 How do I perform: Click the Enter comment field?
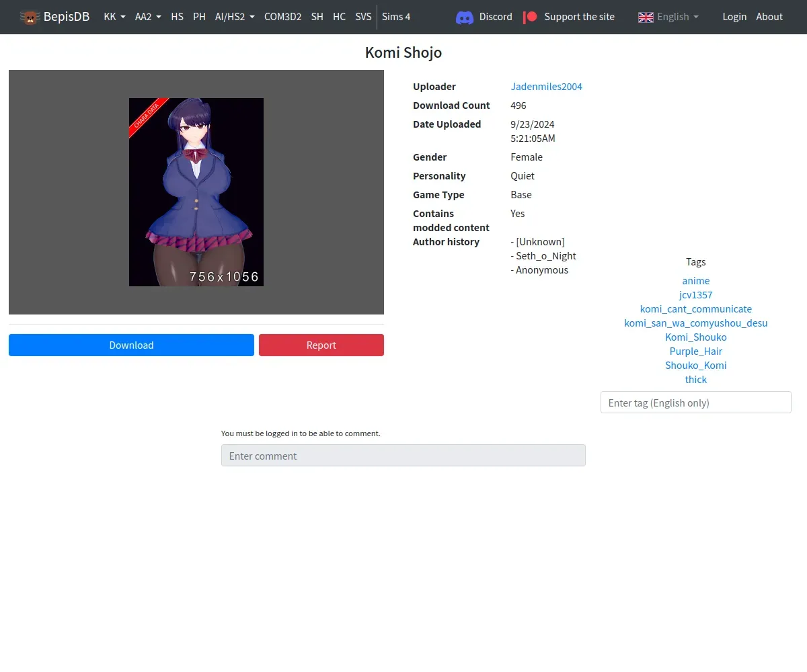tap(403, 456)
